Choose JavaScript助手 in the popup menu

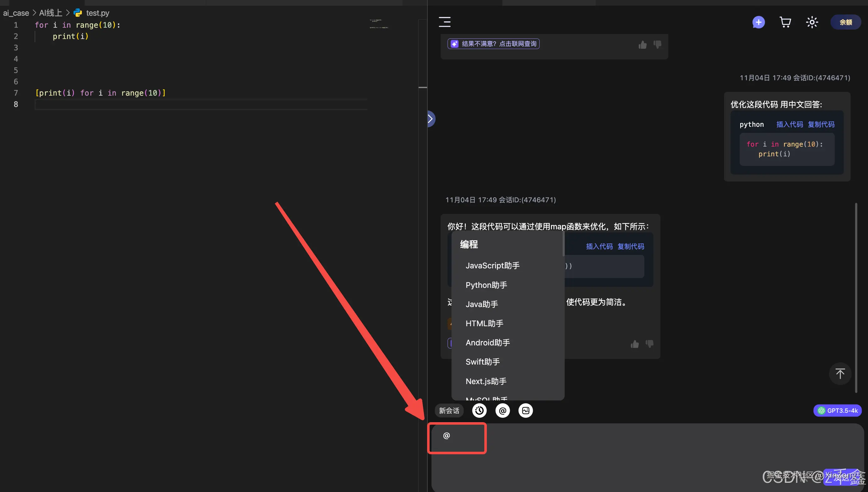pyautogui.click(x=492, y=266)
